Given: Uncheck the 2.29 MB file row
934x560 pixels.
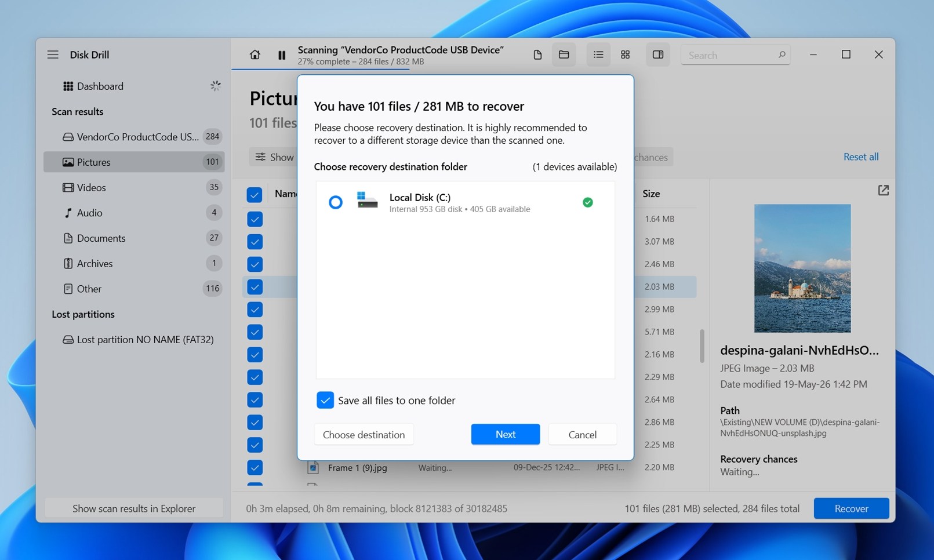Looking at the screenshot, I should [x=255, y=377].
